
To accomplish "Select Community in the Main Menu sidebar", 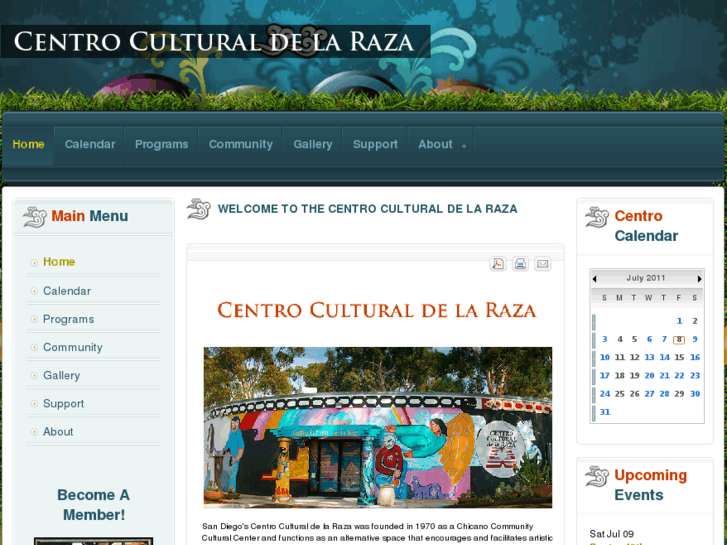I will pyautogui.click(x=72, y=347).
